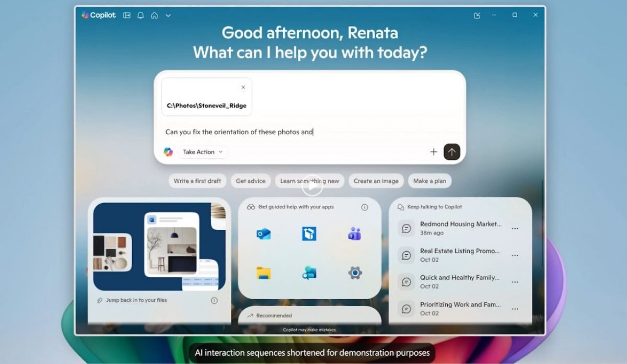Click the Copilot logo in the title bar
This screenshot has height=364, width=627.
[98, 15]
